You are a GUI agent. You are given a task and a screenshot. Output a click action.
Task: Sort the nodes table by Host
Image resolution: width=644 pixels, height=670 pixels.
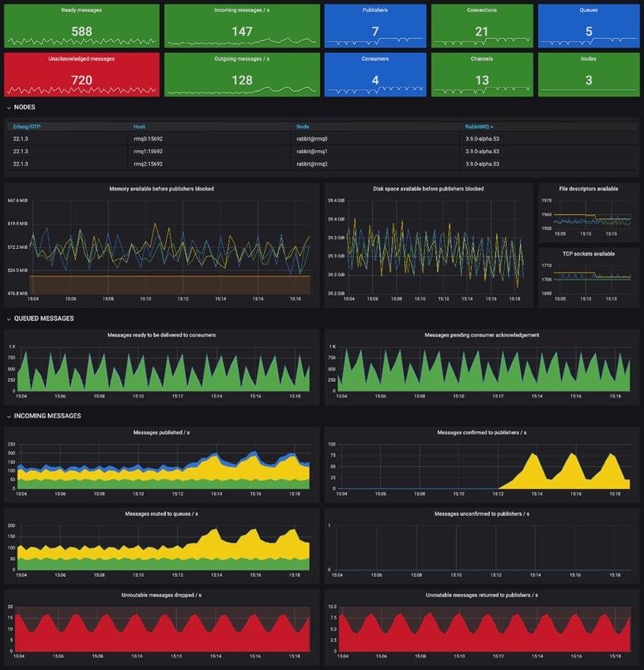(x=139, y=125)
